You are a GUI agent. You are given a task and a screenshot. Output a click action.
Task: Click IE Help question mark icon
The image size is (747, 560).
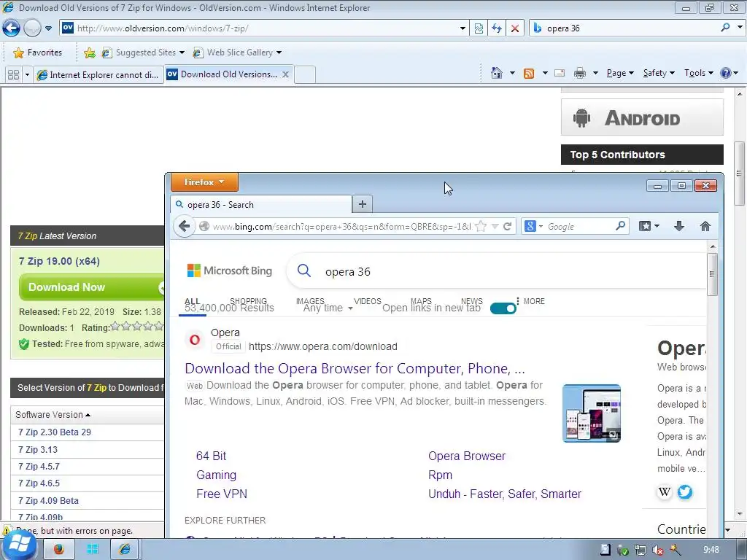pyautogui.click(x=726, y=73)
